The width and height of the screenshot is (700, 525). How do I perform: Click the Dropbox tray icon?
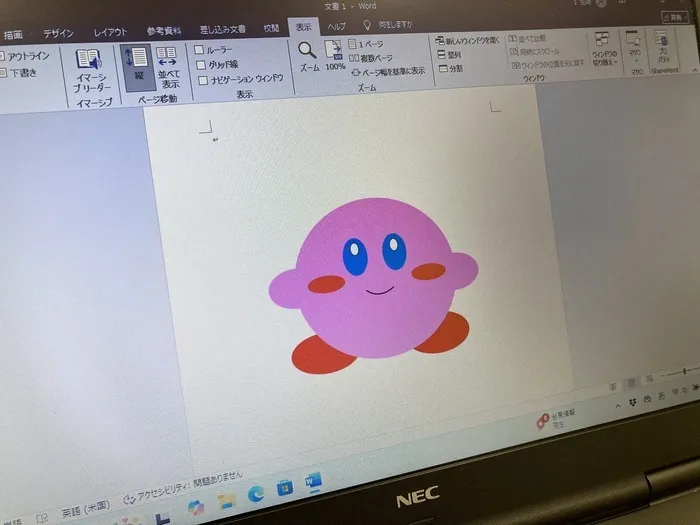(x=633, y=403)
